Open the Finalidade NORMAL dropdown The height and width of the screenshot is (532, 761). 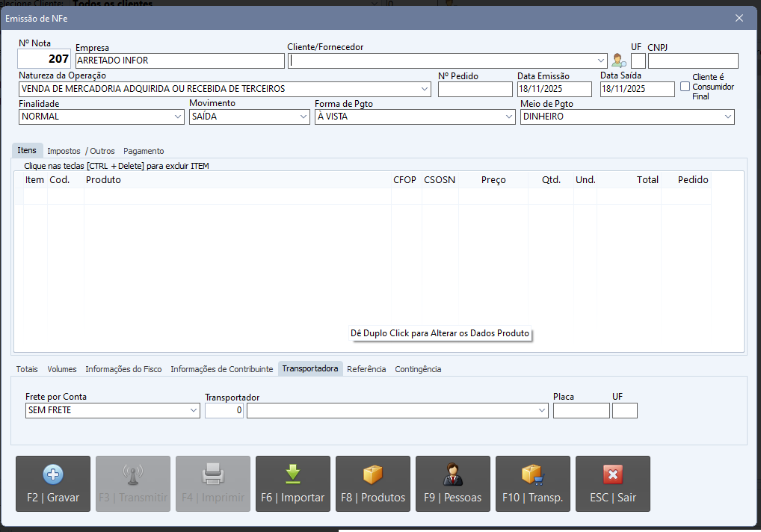tap(178, 117)
